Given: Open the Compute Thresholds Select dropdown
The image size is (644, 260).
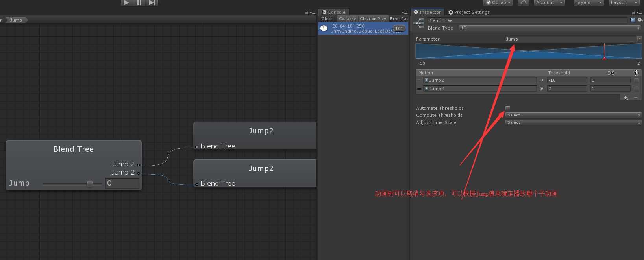Looking at the screenshot, I should tap(573, 115).
